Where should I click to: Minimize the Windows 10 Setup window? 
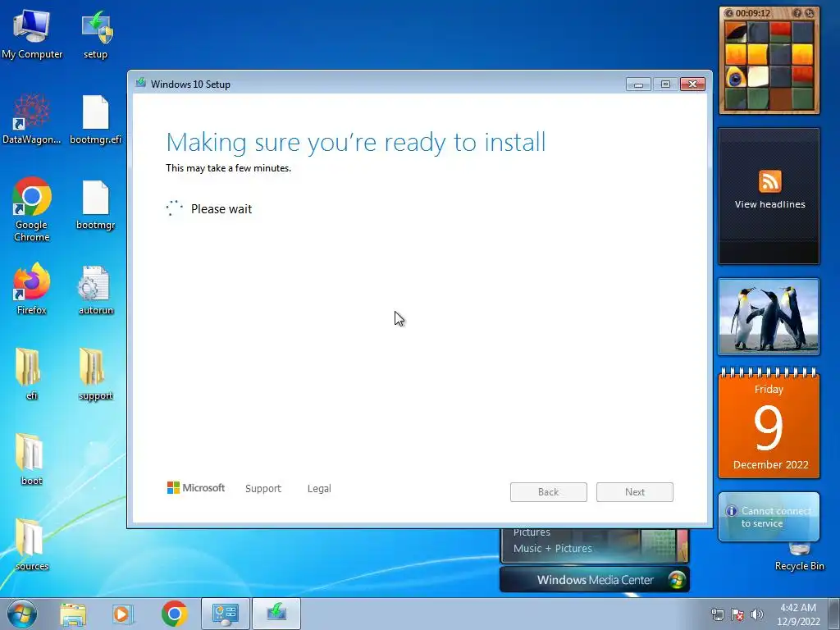click(638, 84)
